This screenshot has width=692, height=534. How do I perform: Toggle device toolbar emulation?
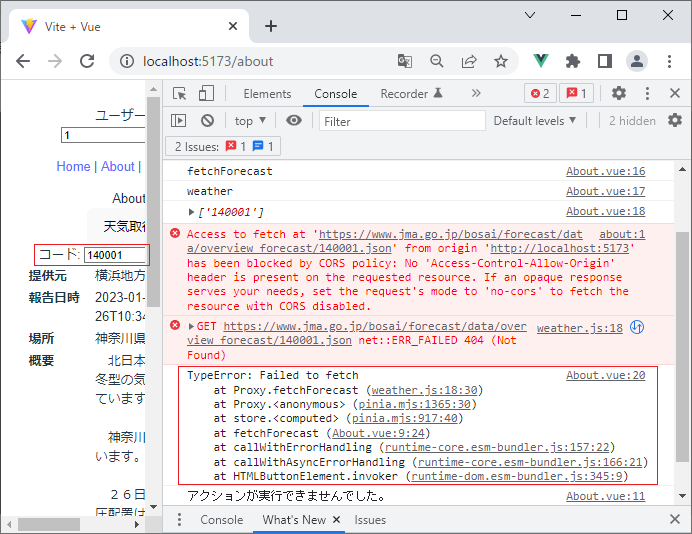click(206, 94)
